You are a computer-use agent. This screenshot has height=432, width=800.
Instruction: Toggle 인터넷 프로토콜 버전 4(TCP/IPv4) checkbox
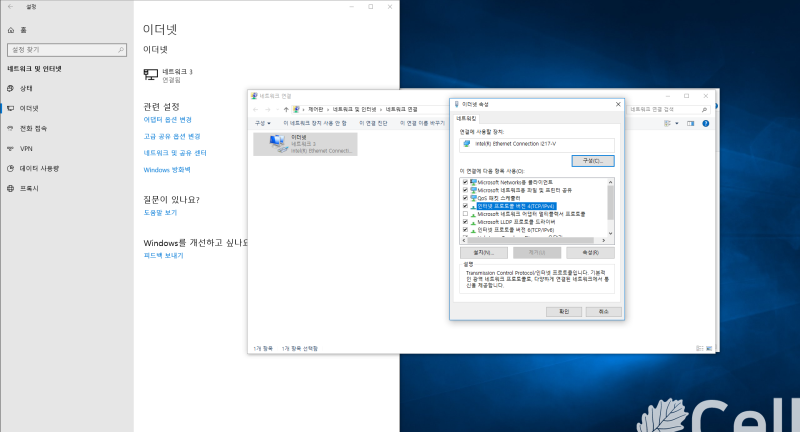(x=465, y=206)
